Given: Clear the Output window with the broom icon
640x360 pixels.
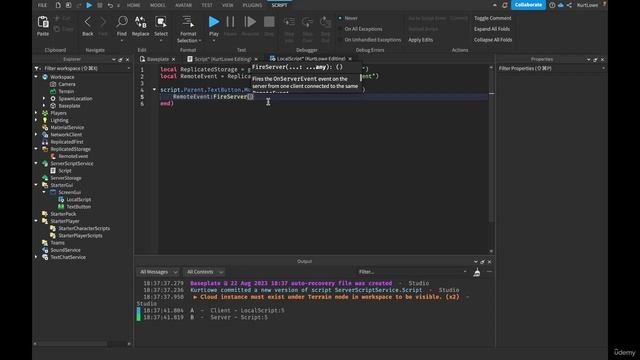Looking at the screenshot, I should [476, 272].
